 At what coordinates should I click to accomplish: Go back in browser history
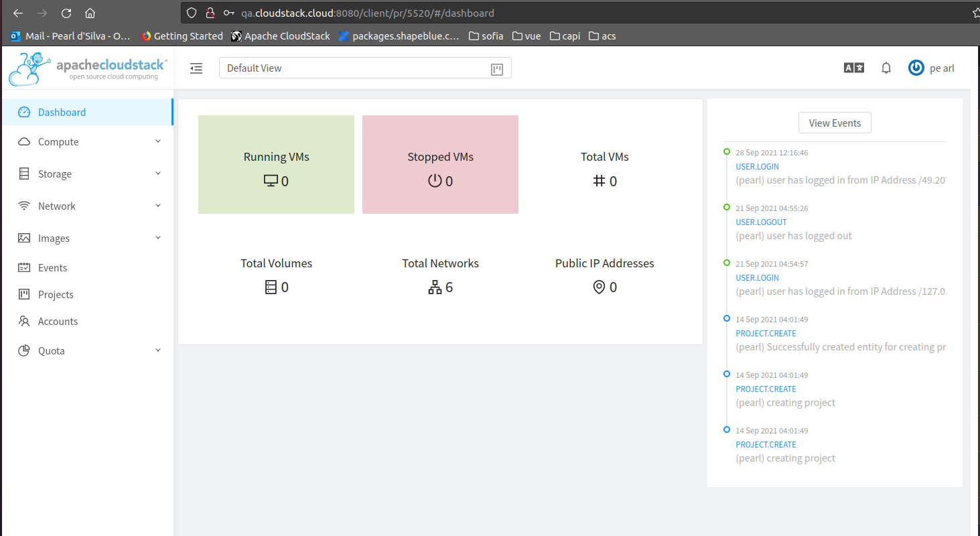tap(18, 13)
